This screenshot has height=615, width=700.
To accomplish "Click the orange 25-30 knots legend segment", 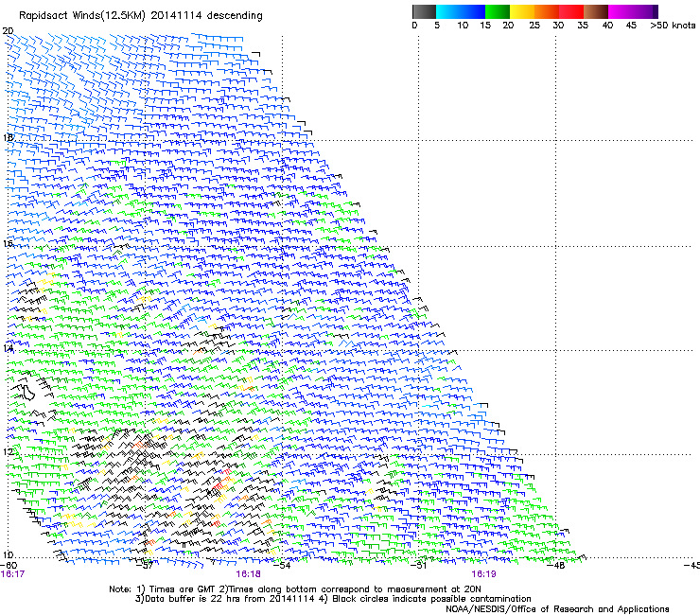I will click(547, 11).
